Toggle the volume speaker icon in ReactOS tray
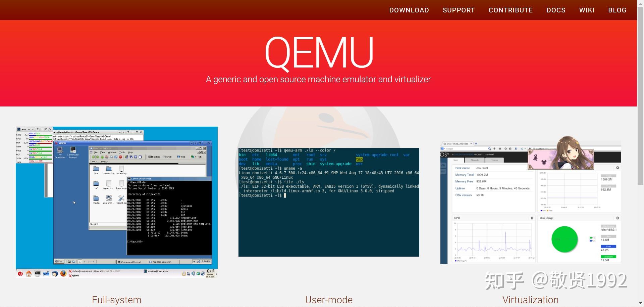The width and height of the screenshot is (644, 307). coord(198,262)
